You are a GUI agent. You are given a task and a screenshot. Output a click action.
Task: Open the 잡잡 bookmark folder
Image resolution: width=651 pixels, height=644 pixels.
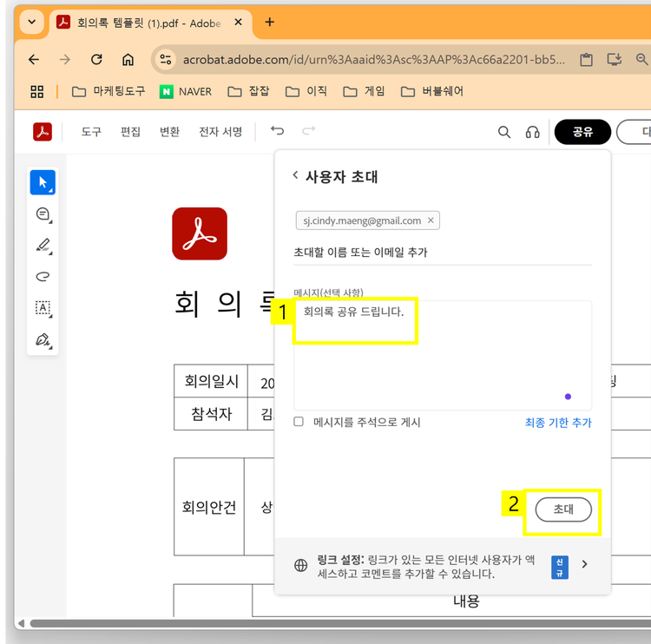249,91
